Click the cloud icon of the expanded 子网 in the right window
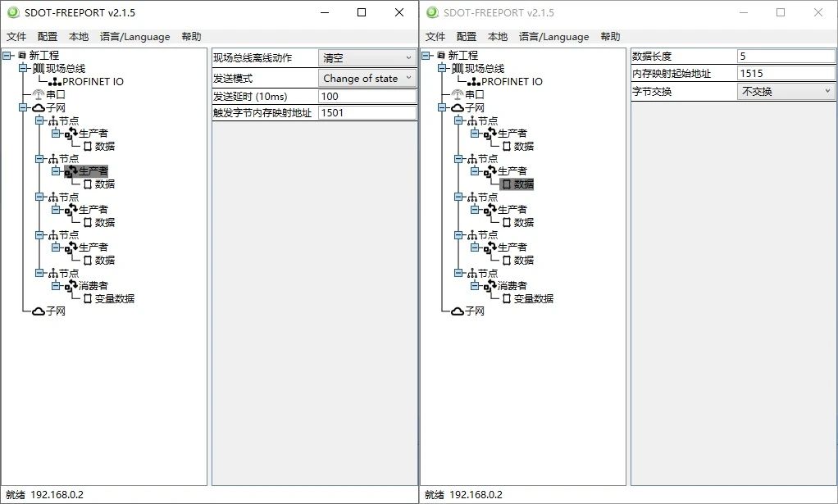This screenshot has width=838, height=504. click(x=458, y=108)
